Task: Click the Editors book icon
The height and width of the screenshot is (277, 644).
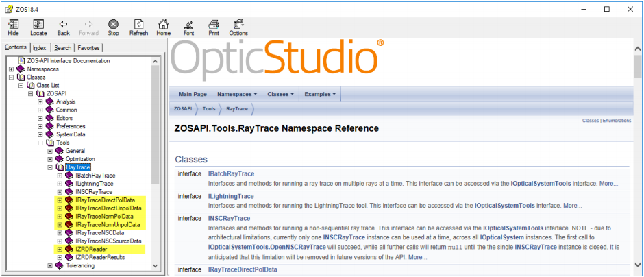Action: point(50,118)
